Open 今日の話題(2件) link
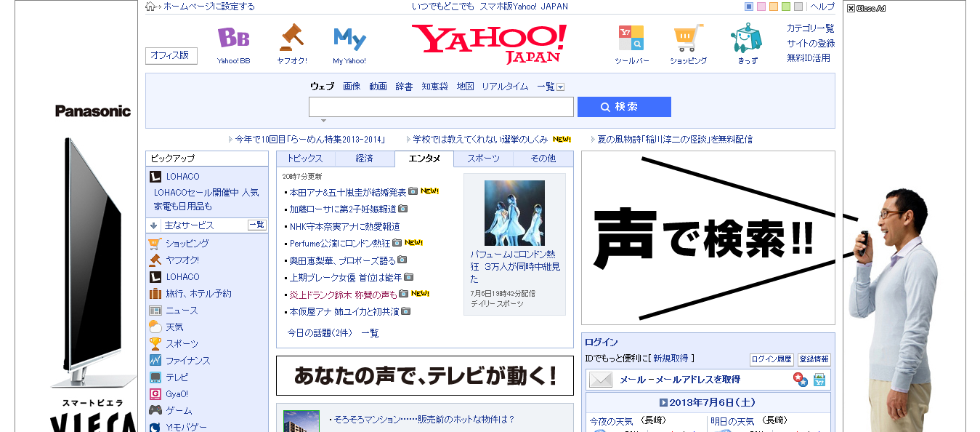The width and height of the screenshot is (980, 432). 320,333
